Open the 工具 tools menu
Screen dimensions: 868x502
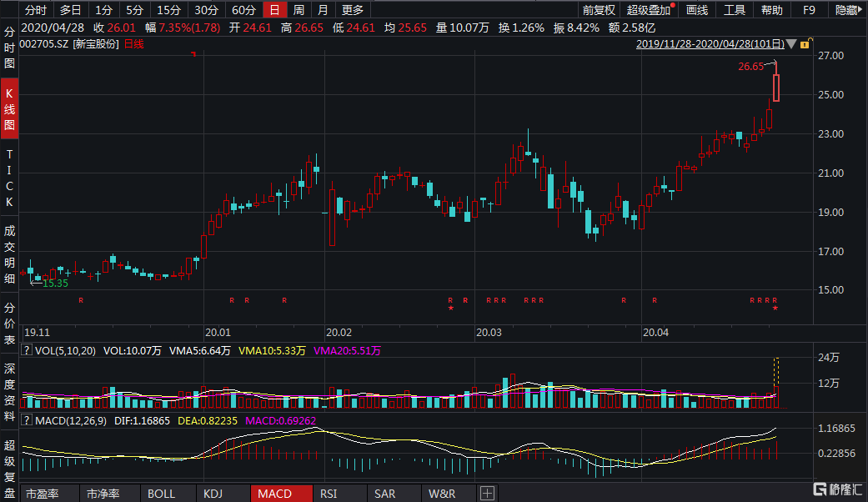tap(735, 10)
